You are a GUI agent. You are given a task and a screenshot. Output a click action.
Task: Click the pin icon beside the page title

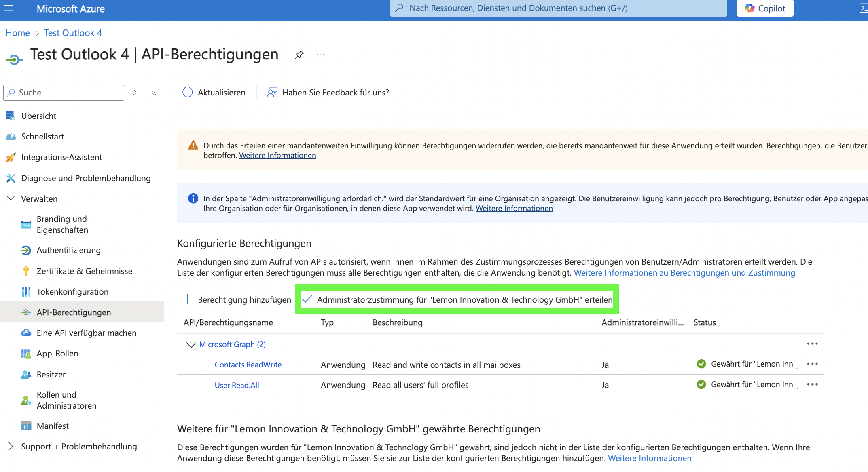(x=299, y=55)
